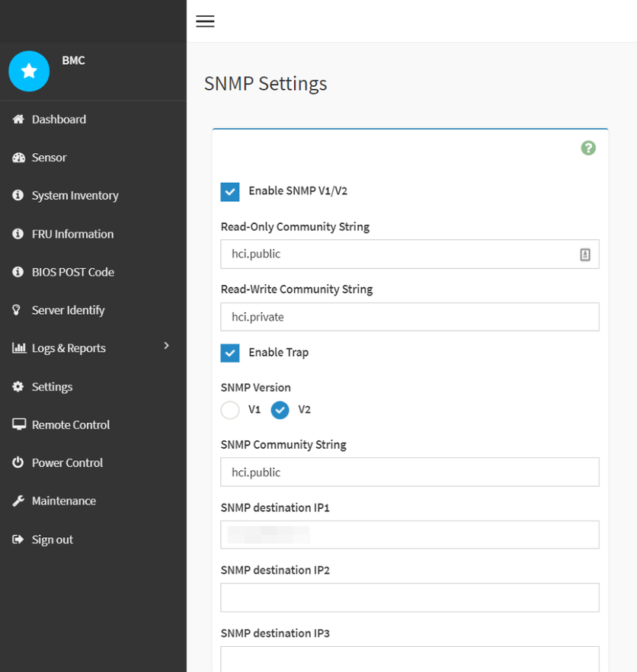Click the SNMP destination IP3 field

[410, 659]
